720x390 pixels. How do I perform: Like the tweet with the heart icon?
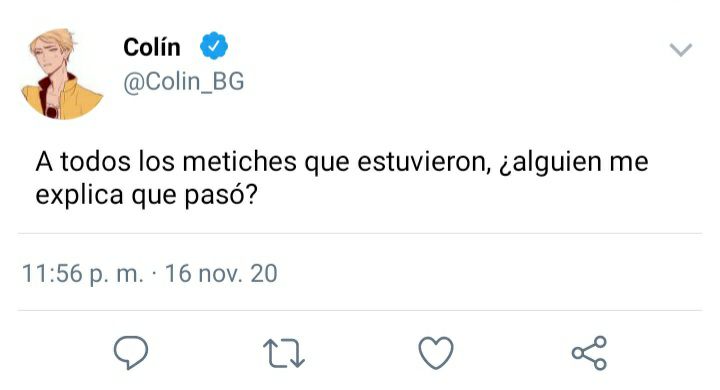click(436, 353)
